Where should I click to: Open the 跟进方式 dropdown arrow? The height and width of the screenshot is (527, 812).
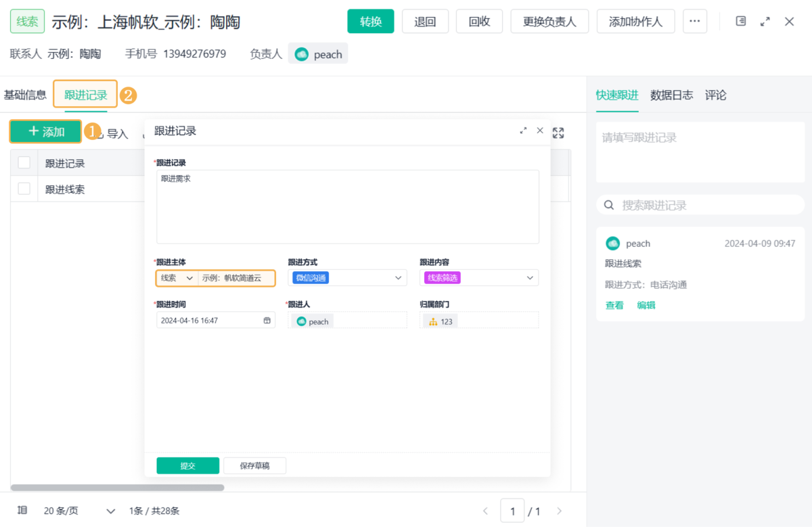[399, 278]
